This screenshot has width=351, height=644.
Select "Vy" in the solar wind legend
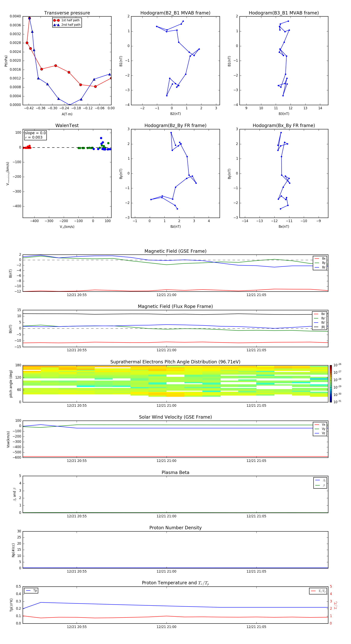pyautogui.click(x=320, y=429)
